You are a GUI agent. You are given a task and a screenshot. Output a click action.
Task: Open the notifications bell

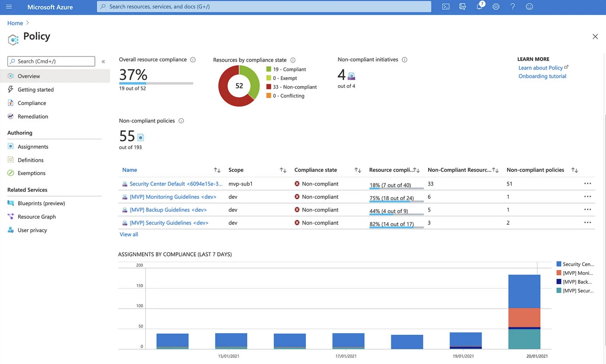tap(480, 6)
